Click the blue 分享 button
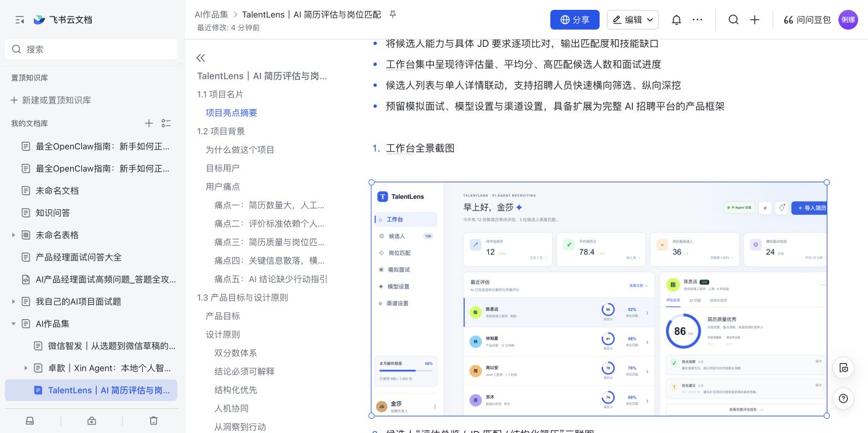This screenshot has width=868, height=433. (575, 20)
